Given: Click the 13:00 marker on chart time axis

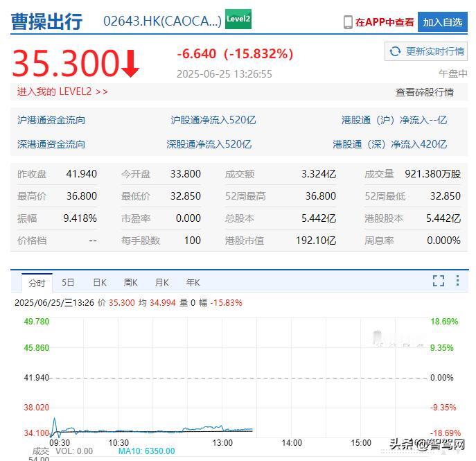Looking at the screenshot, I should pyautogui.click(x=222, y=443).
